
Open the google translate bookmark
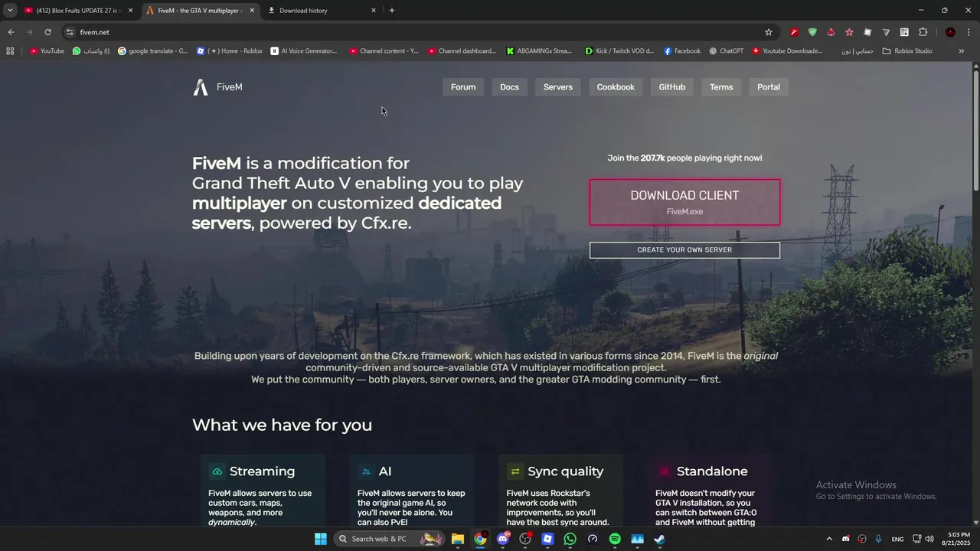click(x=152, y=51)
